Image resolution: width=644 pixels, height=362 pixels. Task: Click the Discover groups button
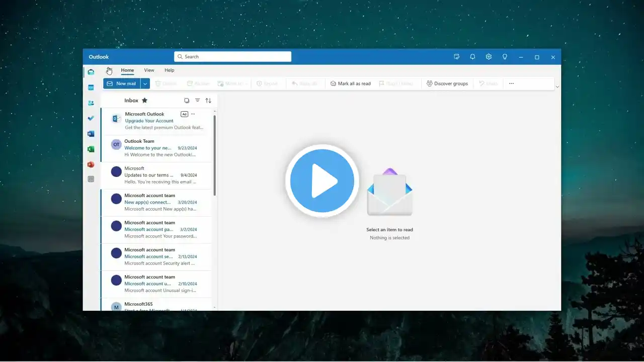447,83
